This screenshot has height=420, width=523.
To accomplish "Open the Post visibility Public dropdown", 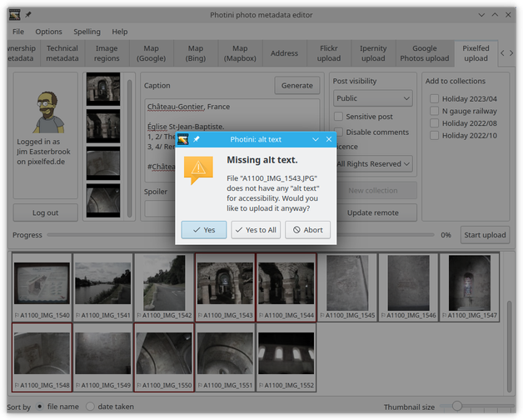I will click(373, 98).
